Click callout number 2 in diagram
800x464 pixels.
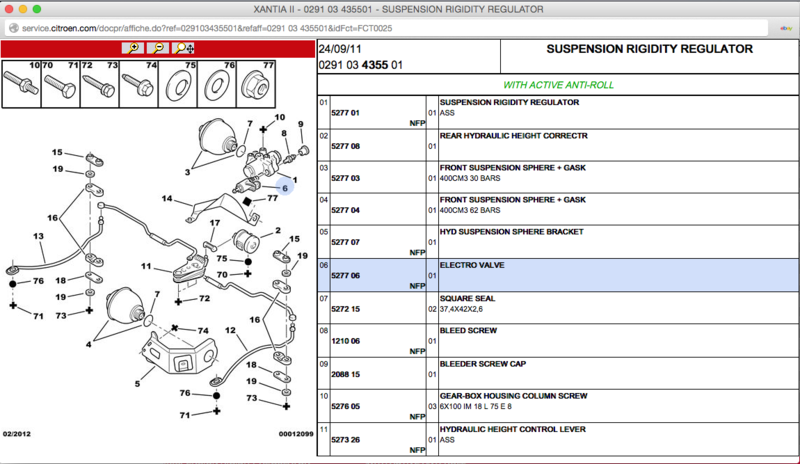pyautogui.click(x=278, y=230)
